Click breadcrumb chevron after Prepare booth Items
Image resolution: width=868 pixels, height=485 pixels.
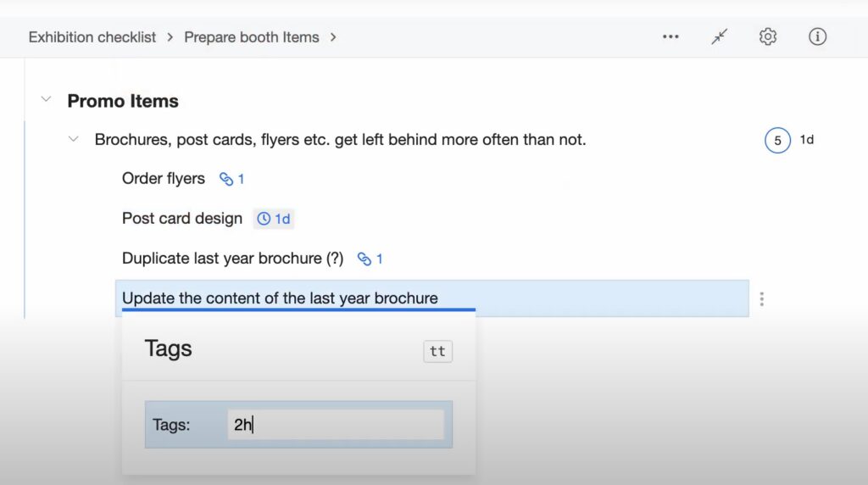tap(333, 37)
